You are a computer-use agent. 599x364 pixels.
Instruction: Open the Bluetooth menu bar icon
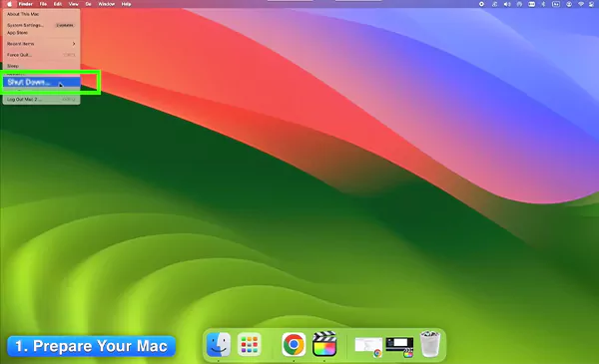coord(543,4)
